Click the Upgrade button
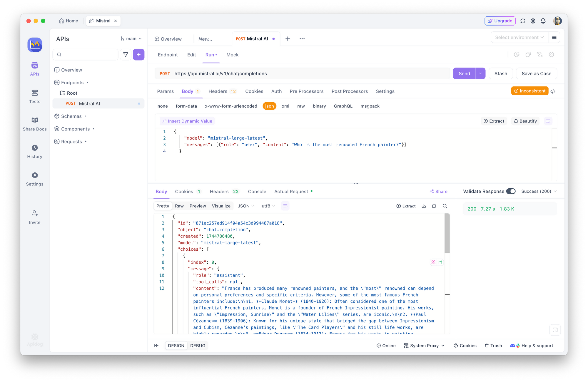 click(500, 21)
